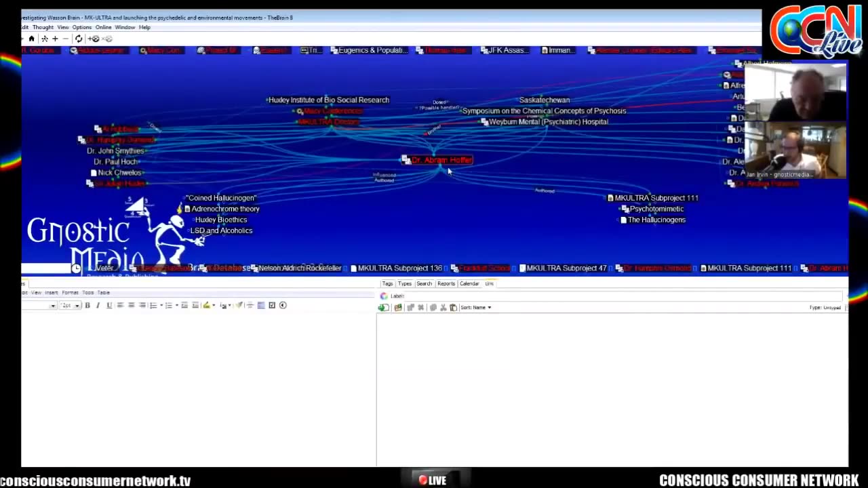Viewport: 868px width, 488px height.
Task: Open the Help menu
Action: tap(144, 27)
